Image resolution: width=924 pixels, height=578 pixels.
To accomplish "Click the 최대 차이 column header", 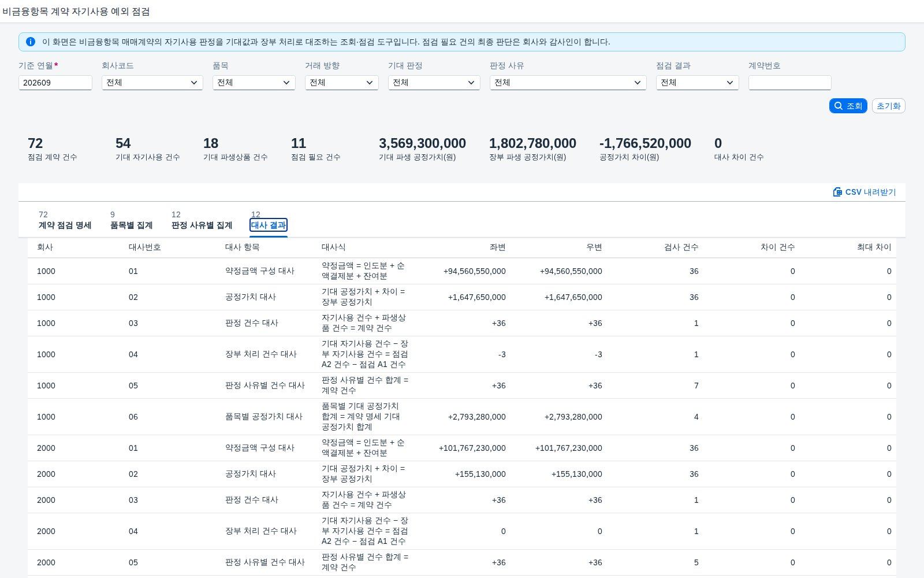I will (874, 247).
